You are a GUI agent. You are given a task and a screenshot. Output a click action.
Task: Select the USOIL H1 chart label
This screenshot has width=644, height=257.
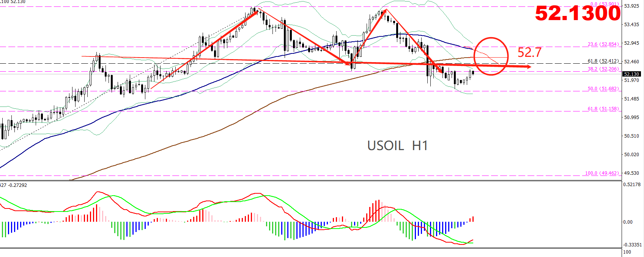click(397, 146)
